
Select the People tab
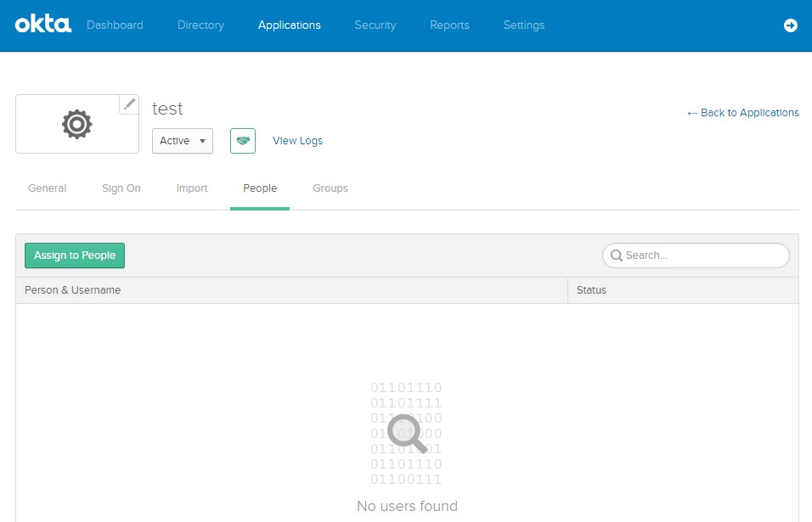click(x=260, y=188)
